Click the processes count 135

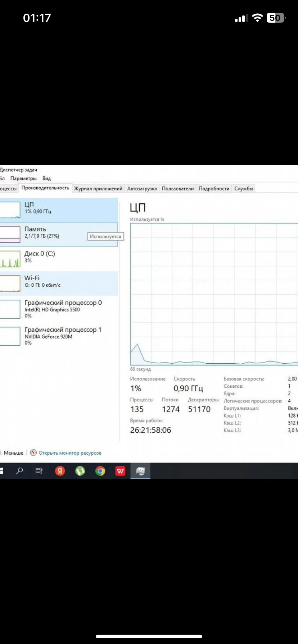coord(137,409)
